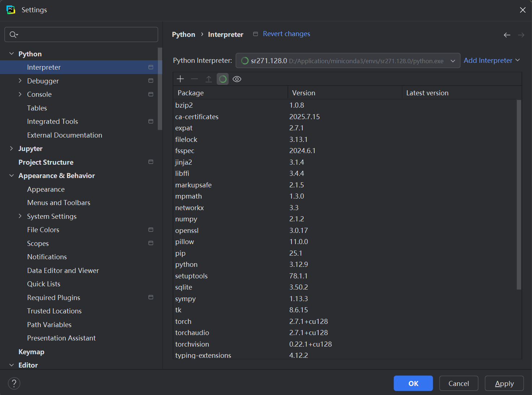This screenshot has width=532, height=395.
Task: Expand the Jupyter settings group
Action: pyautogui.click(x=12, y=148)
